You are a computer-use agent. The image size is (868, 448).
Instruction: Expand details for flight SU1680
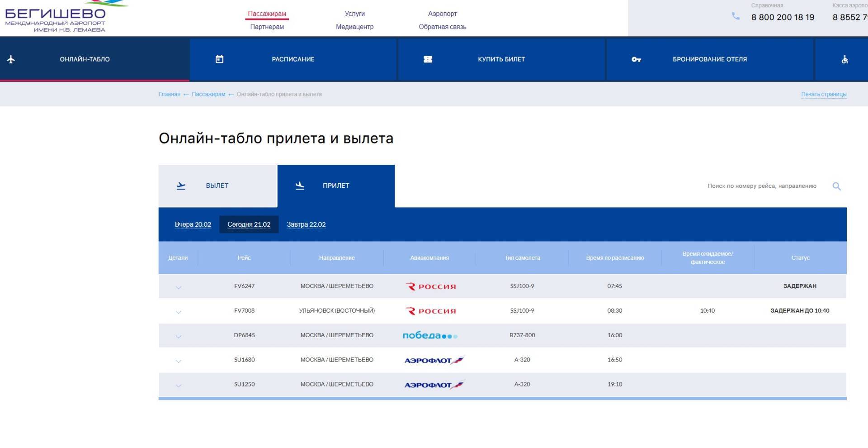click(x=179, y=361)
